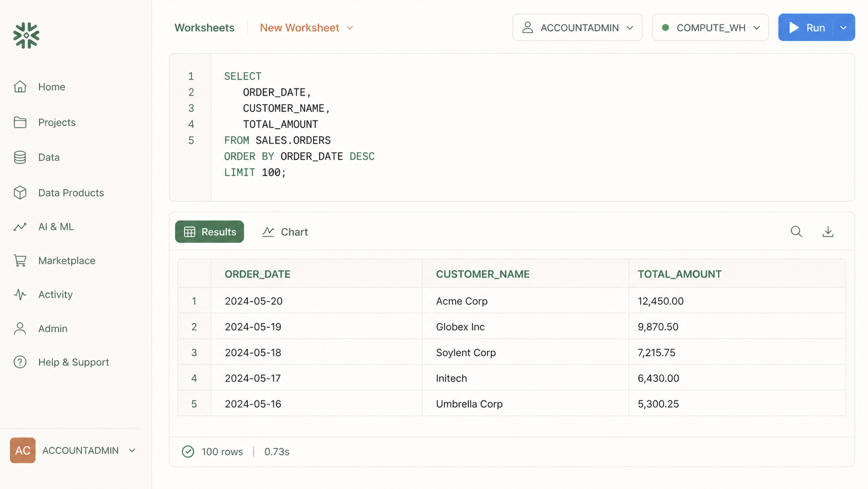Click the Snowflake logo icon
The height and width of the screenshot is (489, 868).
tap(26, 35)
